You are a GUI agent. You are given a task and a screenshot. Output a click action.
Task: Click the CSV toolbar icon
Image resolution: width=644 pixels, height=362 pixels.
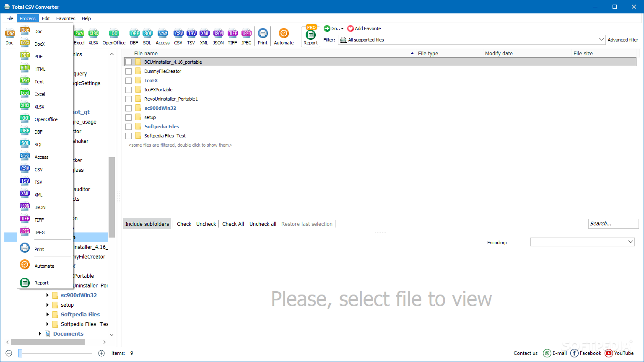coord(179,37)
